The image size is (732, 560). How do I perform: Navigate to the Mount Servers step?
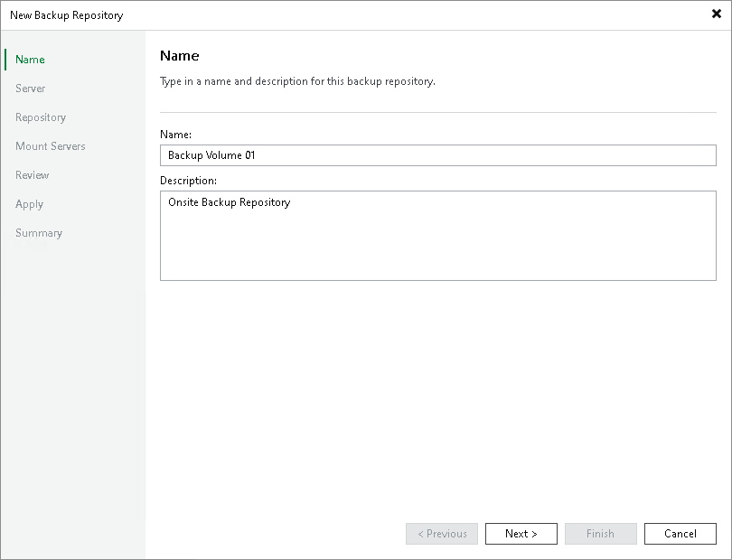coord(50,145)
